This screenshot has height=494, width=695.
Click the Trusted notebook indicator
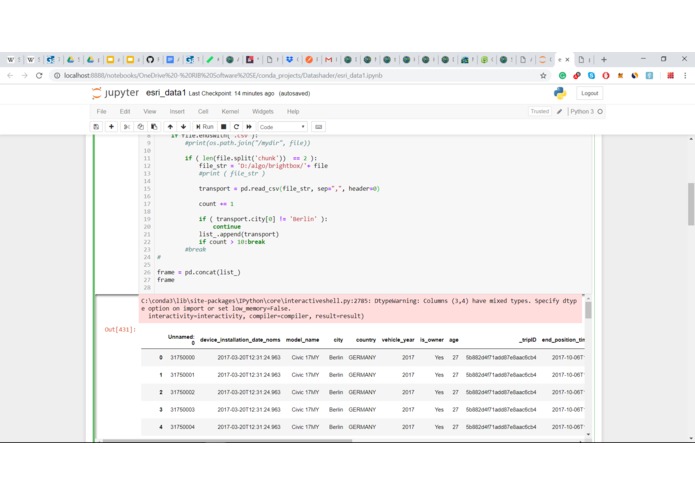(x=539, y=112)
